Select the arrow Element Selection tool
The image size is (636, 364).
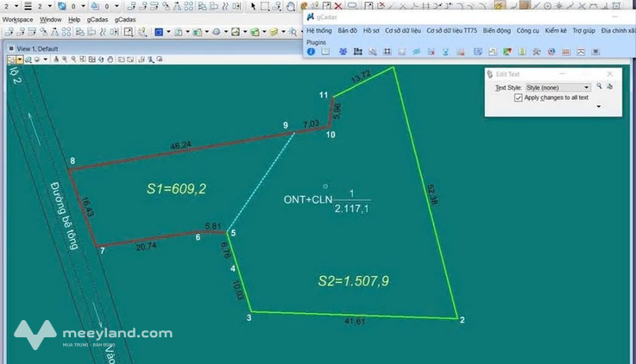253,6
